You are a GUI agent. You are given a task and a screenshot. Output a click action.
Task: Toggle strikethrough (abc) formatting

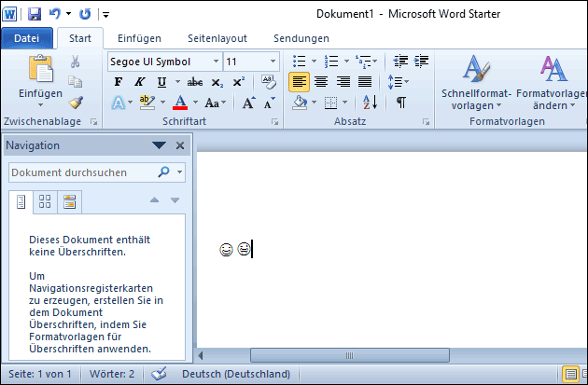(195, 82)
